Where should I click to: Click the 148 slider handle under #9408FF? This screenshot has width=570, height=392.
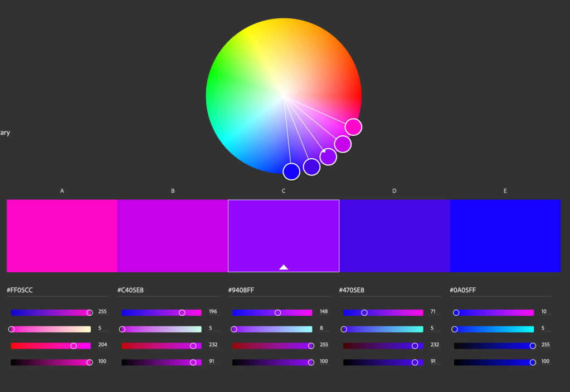[x=277, y=312]
